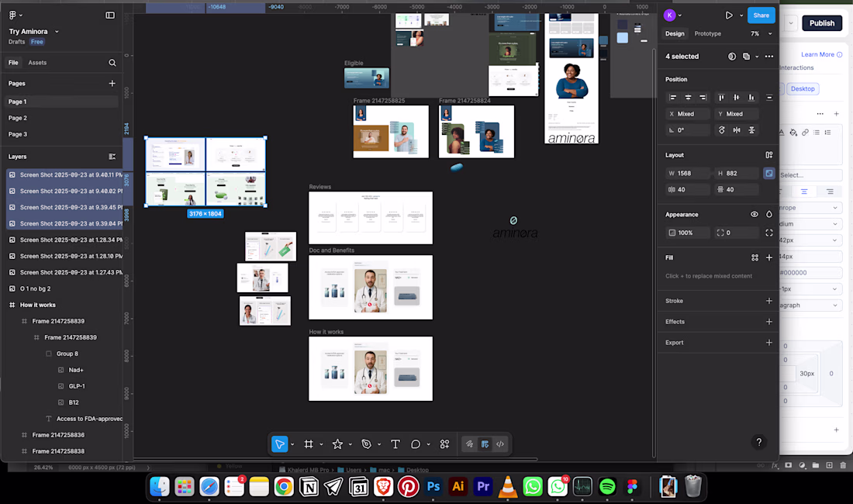This screenshot has width=853, height=504.
Task: Click the mask icon next to 4 selected
Action: pos(732,57)
